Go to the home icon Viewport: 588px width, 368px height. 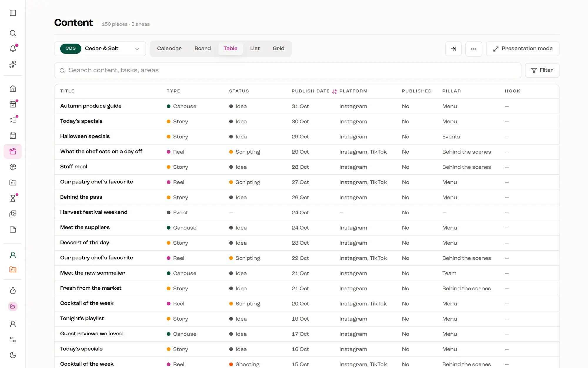click(13, 89)
